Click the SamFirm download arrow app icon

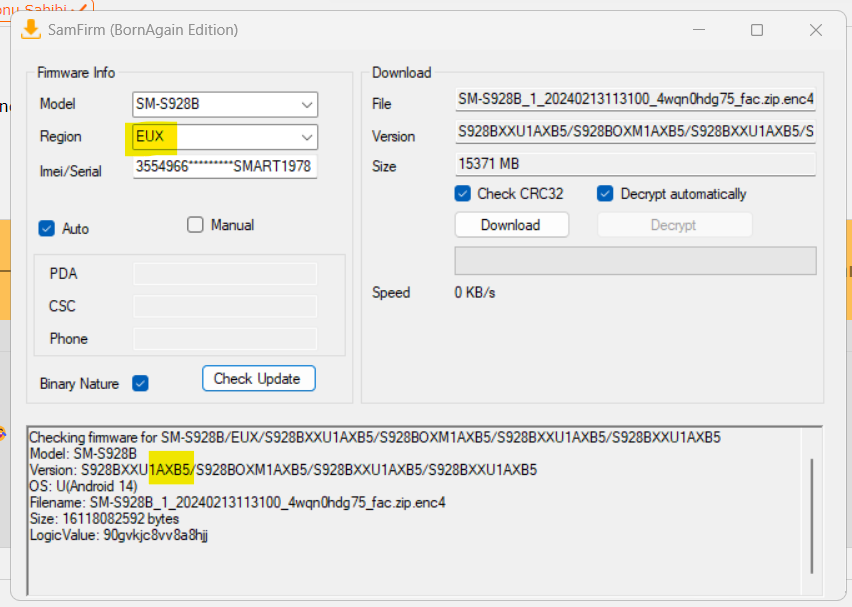(x=31, y=29)
